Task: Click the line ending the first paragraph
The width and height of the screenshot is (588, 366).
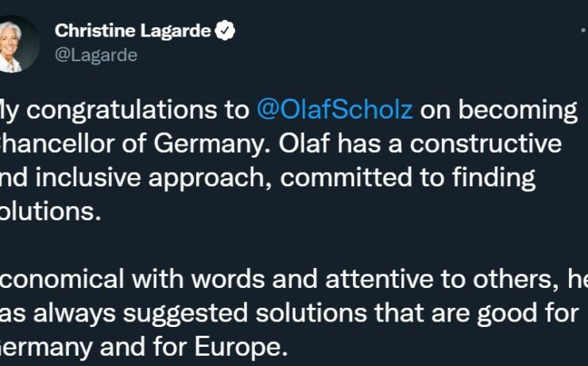Action: tap(50, 212)
